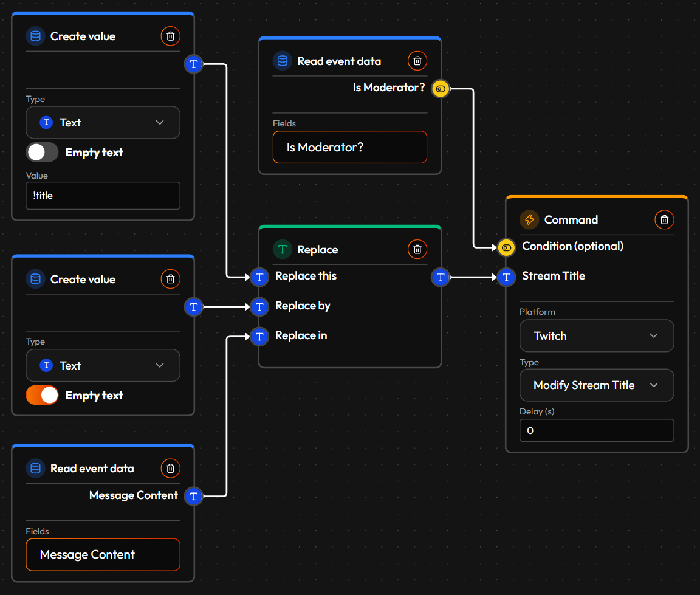Click the Replace node title

(x=317, y=250)
